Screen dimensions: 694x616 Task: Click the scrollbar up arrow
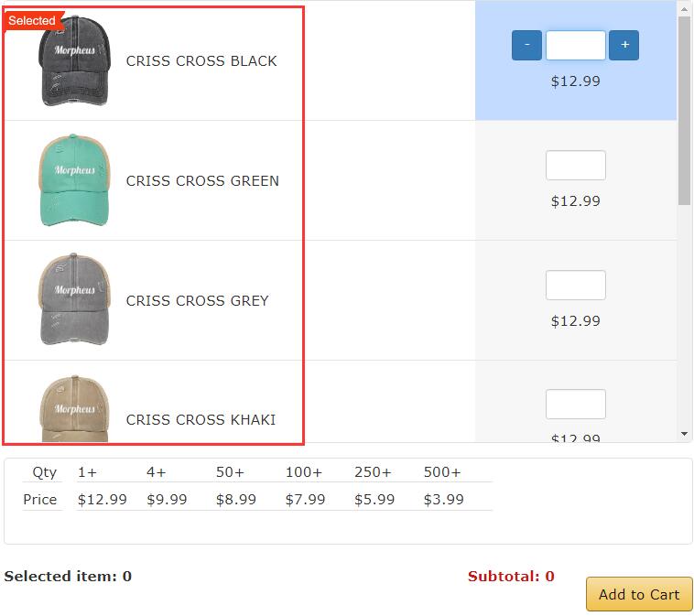point(684,8)
